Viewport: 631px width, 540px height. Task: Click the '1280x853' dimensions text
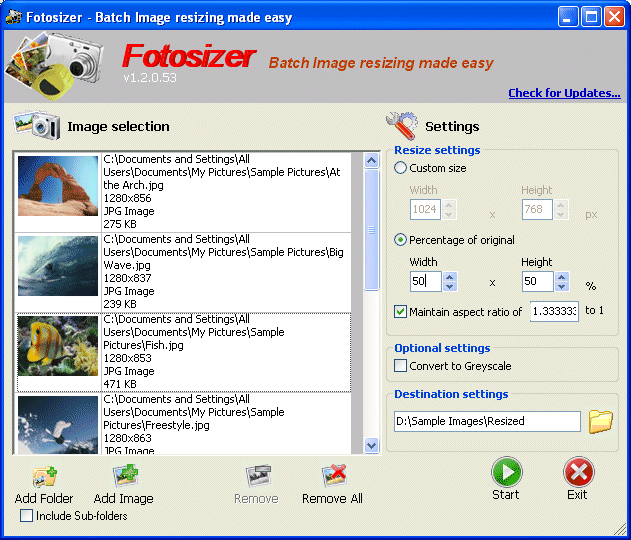(x=127, y=358)
